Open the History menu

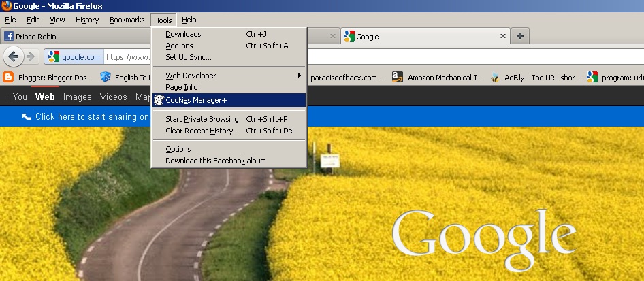click(87, 20)
